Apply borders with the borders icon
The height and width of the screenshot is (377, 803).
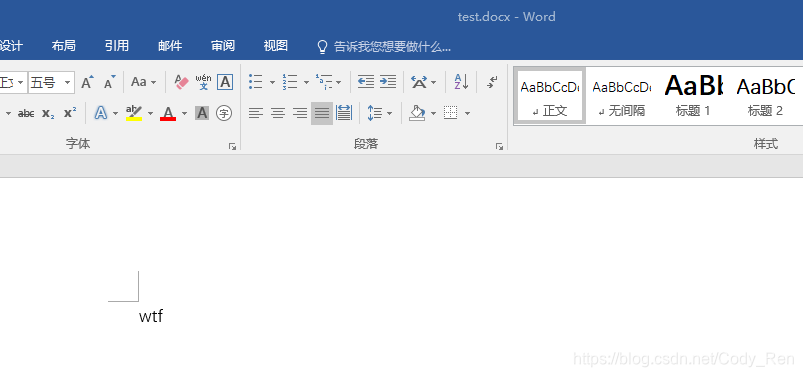tap(451, 113)
